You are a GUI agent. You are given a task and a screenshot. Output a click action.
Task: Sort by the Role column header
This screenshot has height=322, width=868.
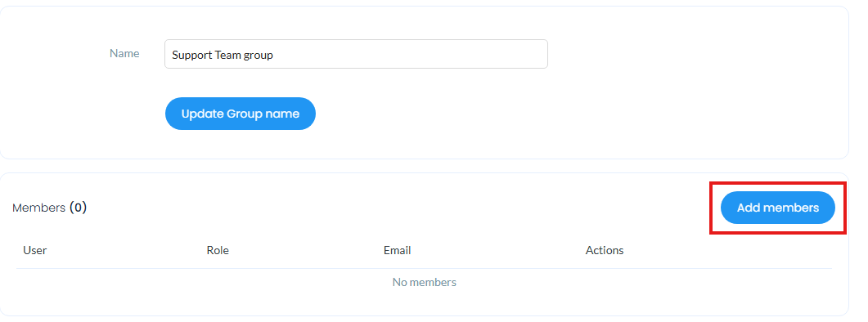[x=218, y=250]
